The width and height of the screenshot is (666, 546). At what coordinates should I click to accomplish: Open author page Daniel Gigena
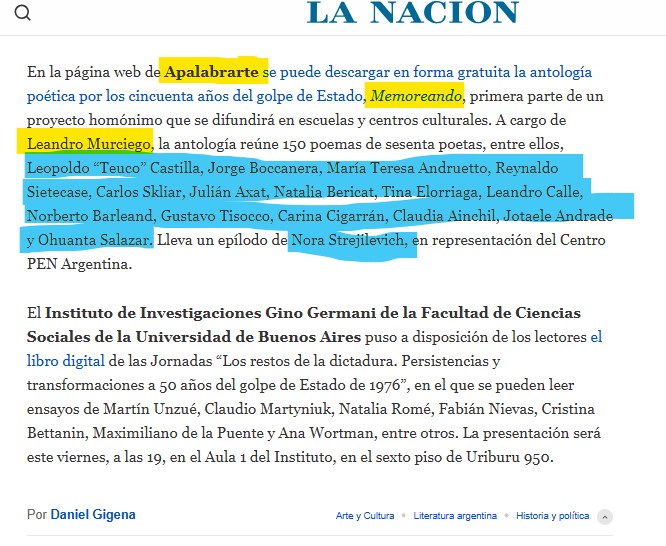click(x=93, y=515)
